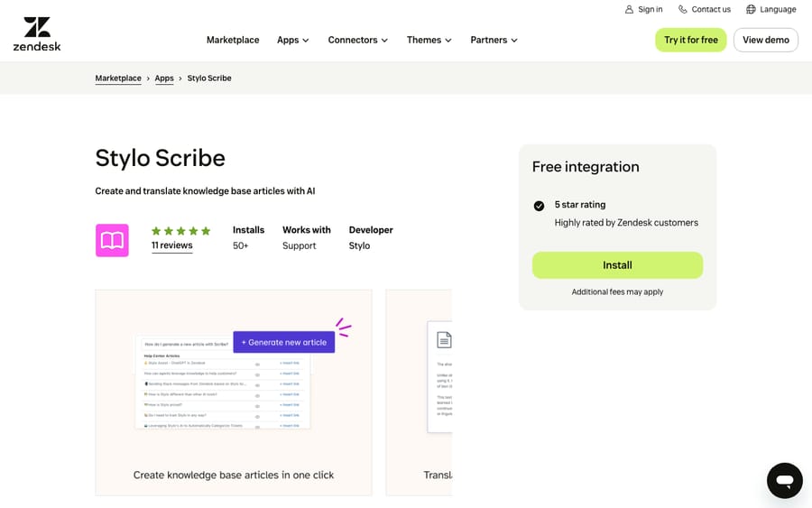Screen dimensions: 812x508
Task: Click 'Additional fees may apply' text
Action: tap(617, 292)
